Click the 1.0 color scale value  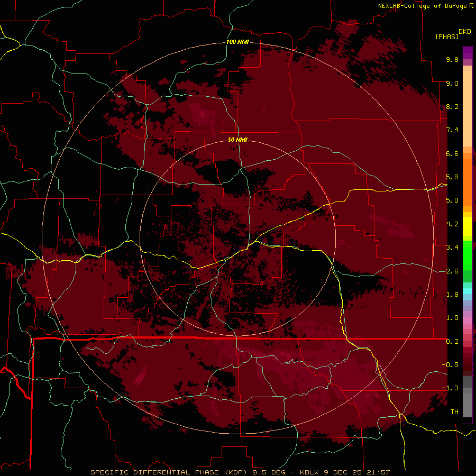pyautogui.click(x=452, y=318)
